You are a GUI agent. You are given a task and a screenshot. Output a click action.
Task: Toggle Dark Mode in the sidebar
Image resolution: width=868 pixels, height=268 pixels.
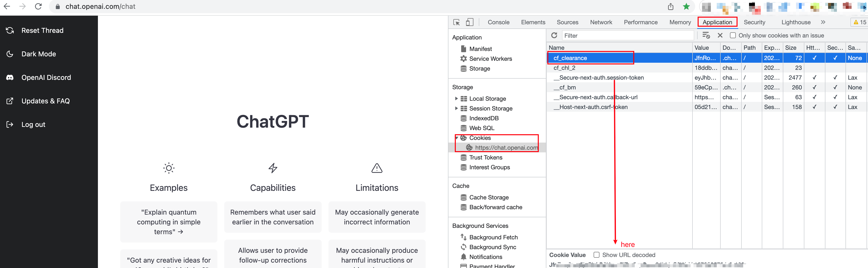38,54
